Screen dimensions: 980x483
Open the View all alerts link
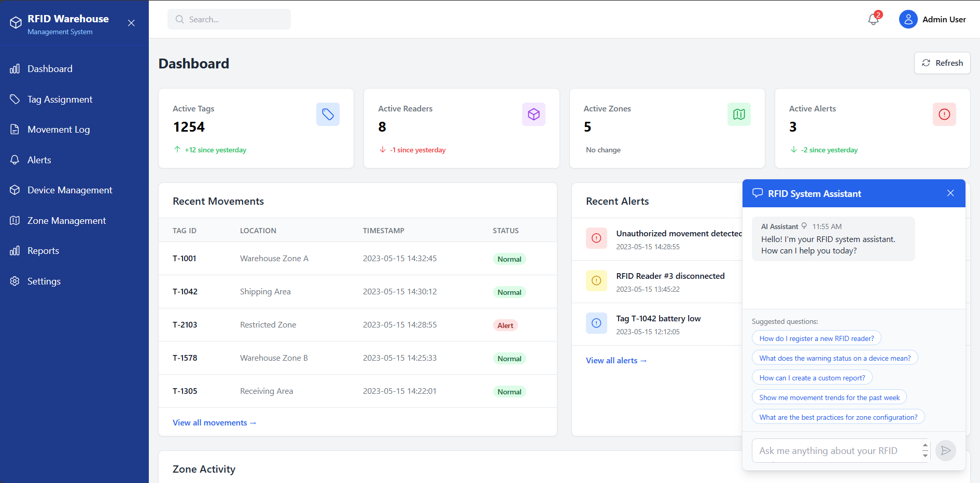point(616,361)
